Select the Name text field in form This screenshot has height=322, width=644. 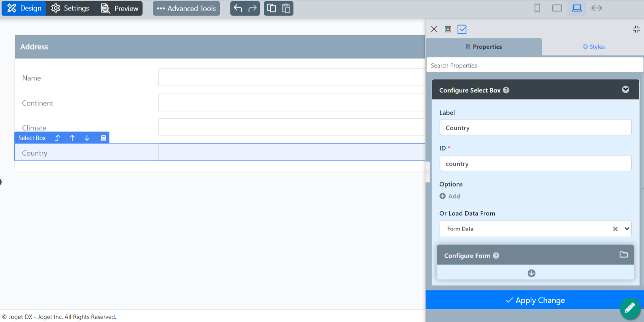[291, 78]
